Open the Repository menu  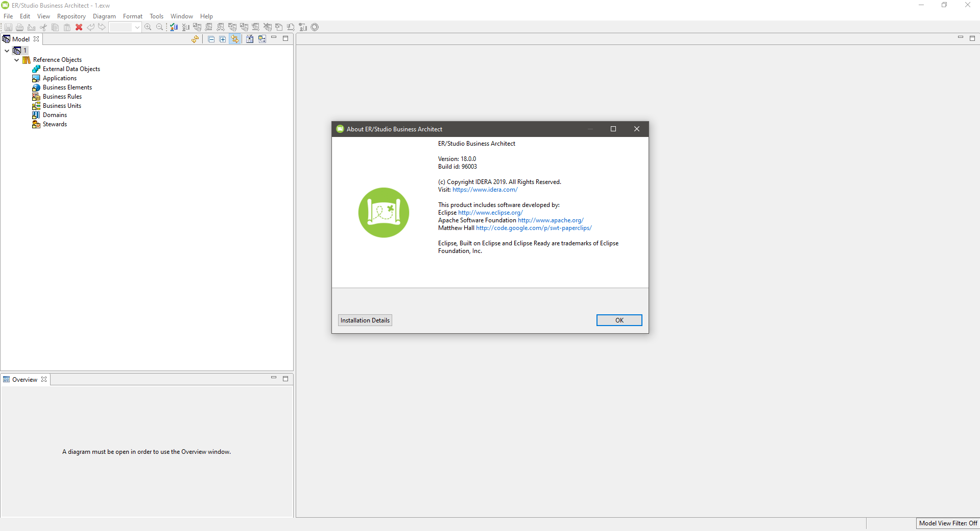[71, 16]
